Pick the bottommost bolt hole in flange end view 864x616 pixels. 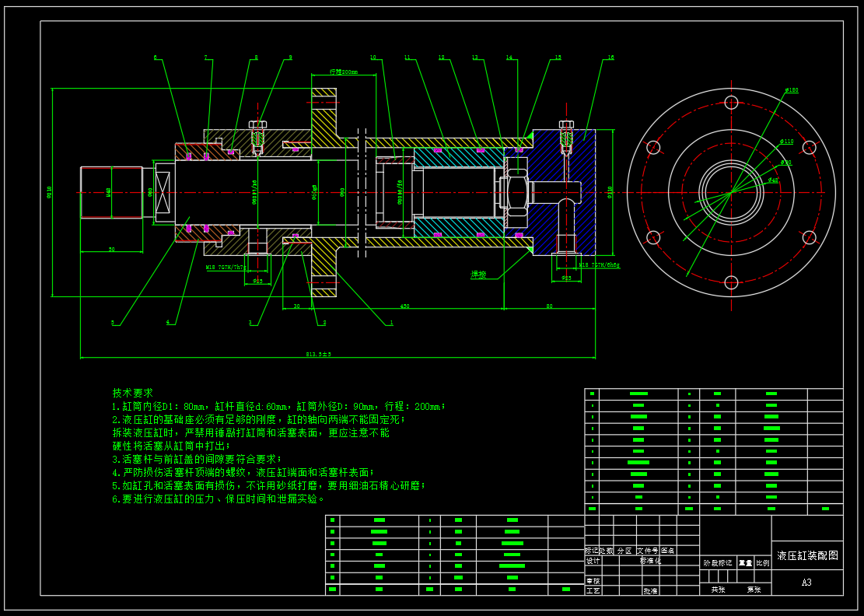click(731, 282)
